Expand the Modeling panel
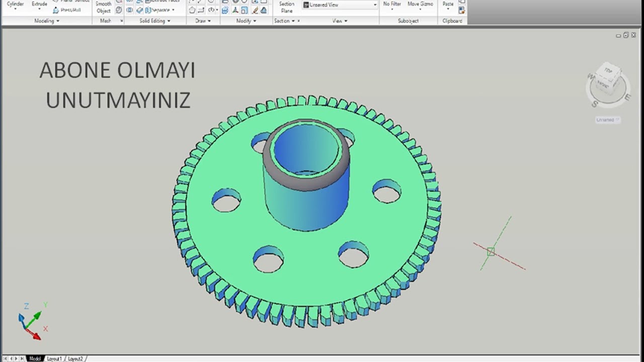The image size is (644, 362). coord(47,21)
